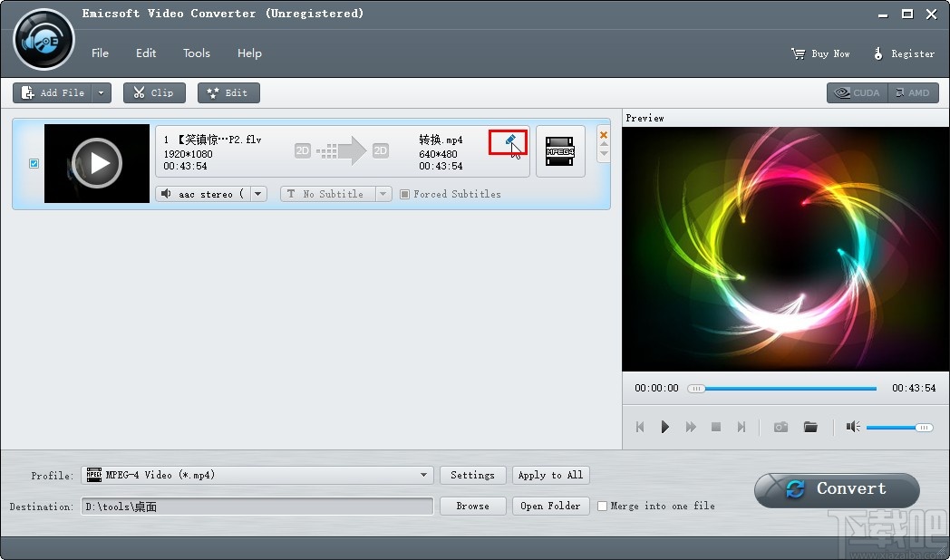This screenshot has height=560, width=950.
Task: Browse for destination folder
Action: tap(472, 507)
